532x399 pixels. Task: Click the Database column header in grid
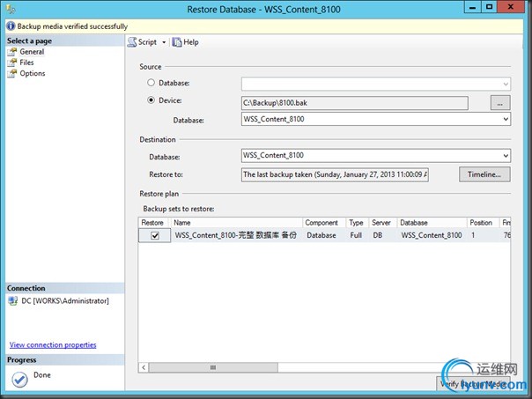pyautogui.click(x=432, y=223)
